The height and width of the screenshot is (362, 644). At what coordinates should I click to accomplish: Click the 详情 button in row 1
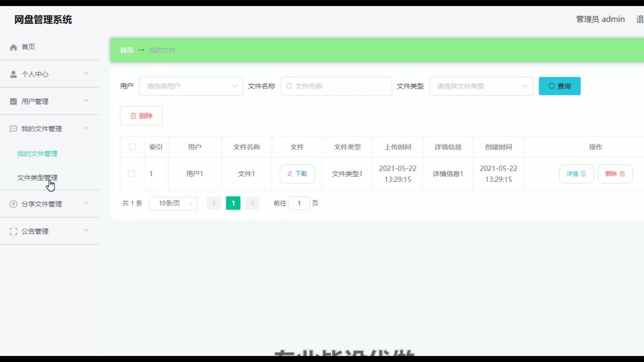(576, 174)
